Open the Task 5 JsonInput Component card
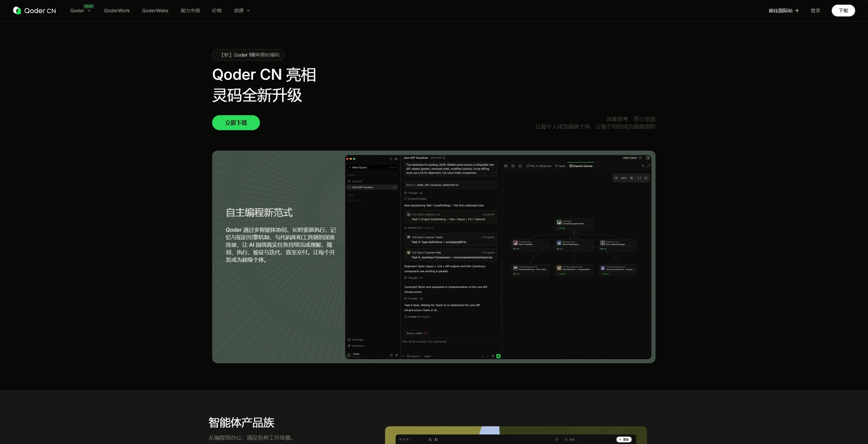868x444 pixels. tap(451, 255)
